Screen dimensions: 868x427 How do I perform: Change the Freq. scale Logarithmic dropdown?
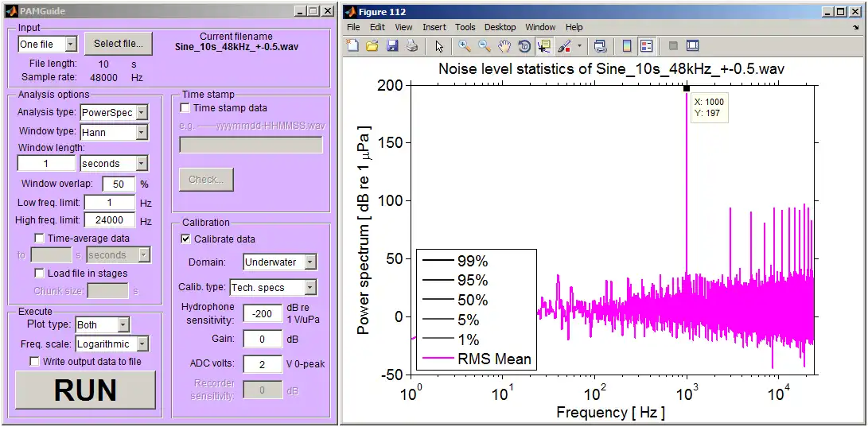(112, 344)
